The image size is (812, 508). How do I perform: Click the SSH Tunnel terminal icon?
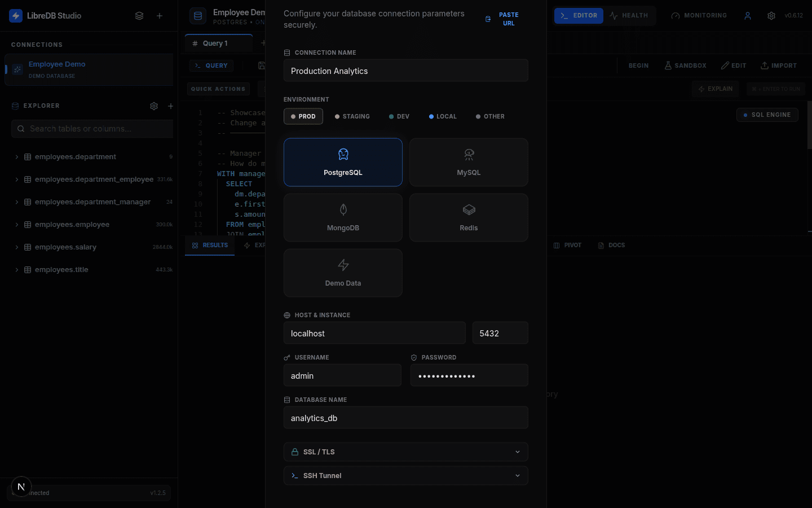tap(295, 476)
